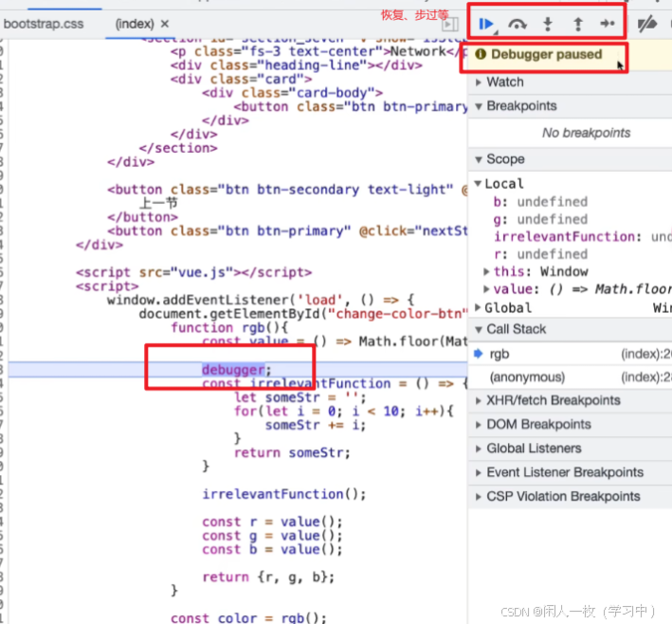672x624 pixels.
Task: Click the 'g: undefined' scope variable
Action: pos(540,219)
